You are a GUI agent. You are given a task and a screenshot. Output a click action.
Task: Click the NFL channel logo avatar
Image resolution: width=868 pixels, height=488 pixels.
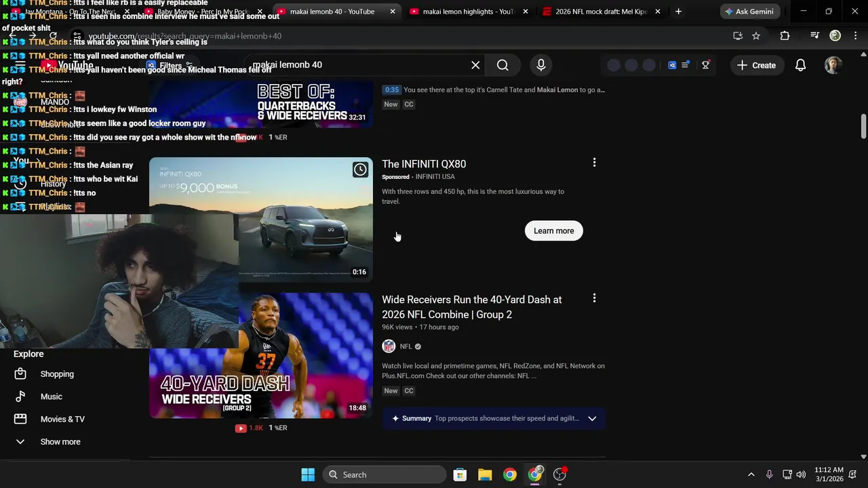[389, 346]
